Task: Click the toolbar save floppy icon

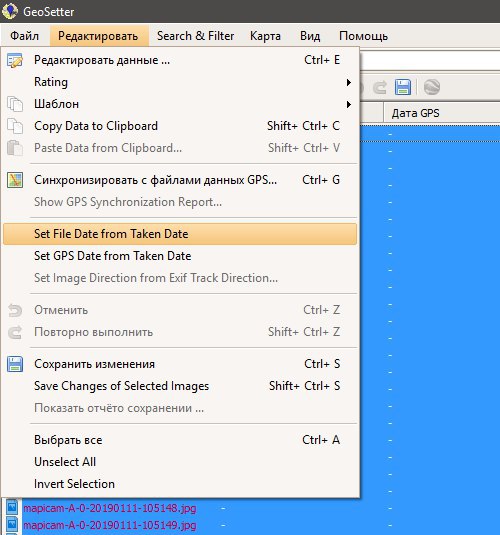Action: click(x=403, y=87)
